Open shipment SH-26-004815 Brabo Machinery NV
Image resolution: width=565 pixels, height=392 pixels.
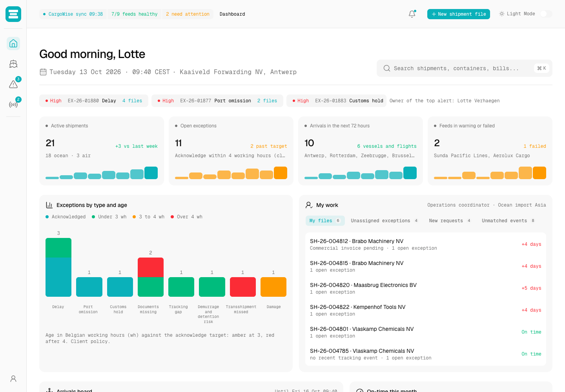tap(426, 266)
